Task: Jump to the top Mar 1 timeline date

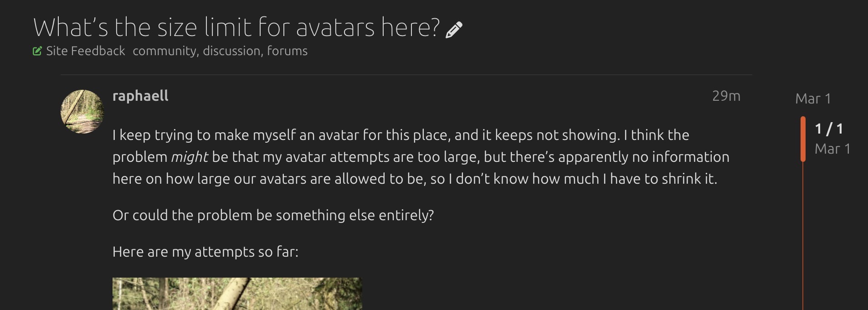Action: click(x=813, y=98)
